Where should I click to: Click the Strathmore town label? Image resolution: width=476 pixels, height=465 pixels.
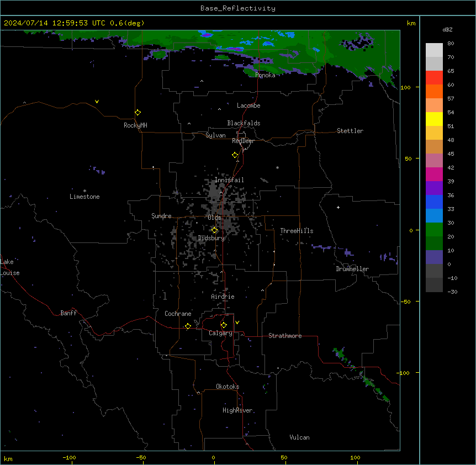click(x=285, y=336)
